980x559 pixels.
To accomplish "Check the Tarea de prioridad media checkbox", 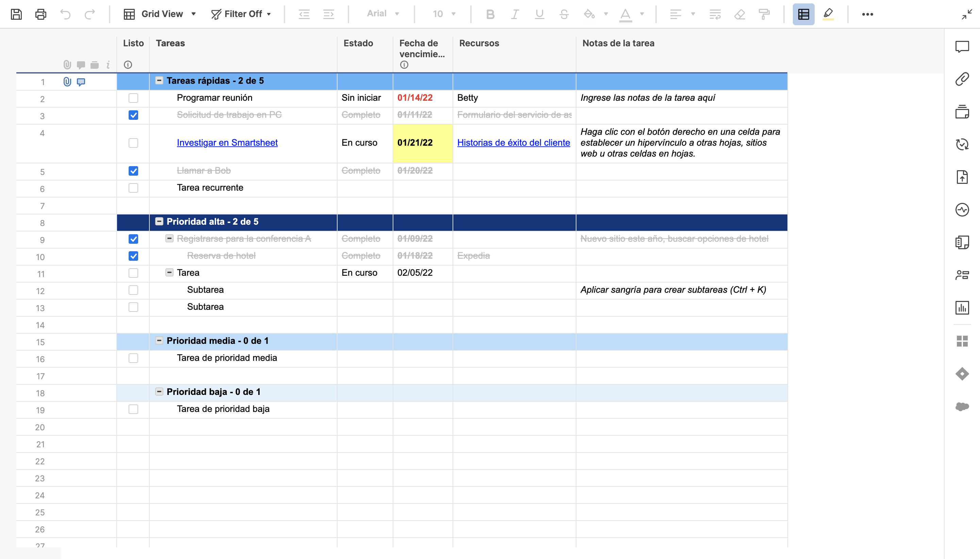I will point(133,358).
